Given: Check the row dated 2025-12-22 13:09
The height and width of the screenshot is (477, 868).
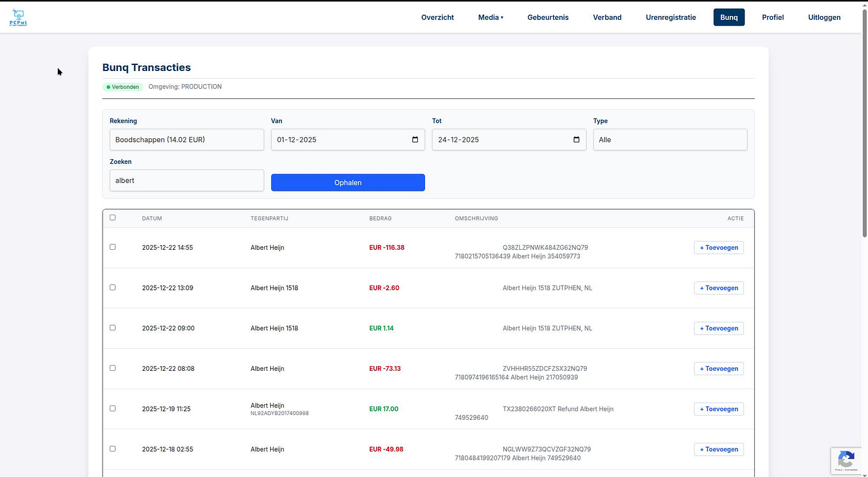Looking at the screenshot, I should [x=113, y=287].
